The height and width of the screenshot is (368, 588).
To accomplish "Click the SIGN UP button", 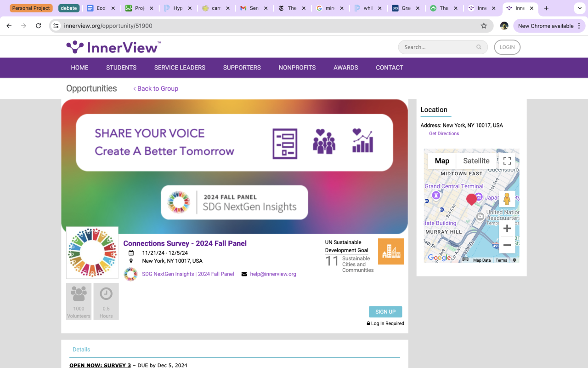I will tap(385, 312).
